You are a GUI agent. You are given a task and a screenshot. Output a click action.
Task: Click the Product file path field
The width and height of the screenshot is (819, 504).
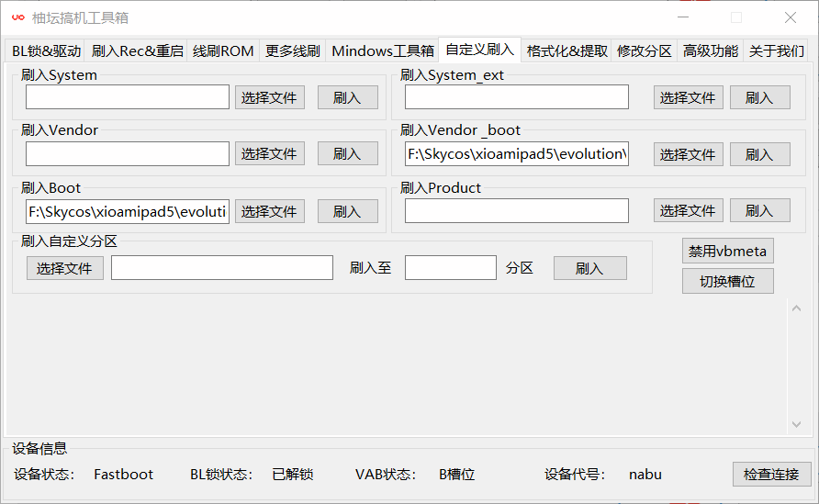(x=517, y=210)
